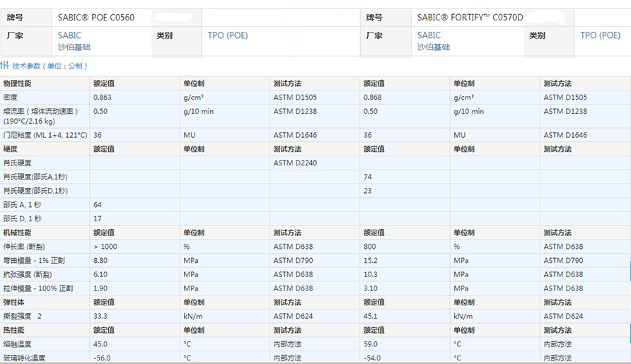Viewport: 631px width, 364px height.
Task: Open TPO (POE) category for FORTIFY C0570D
Action: 600,35
